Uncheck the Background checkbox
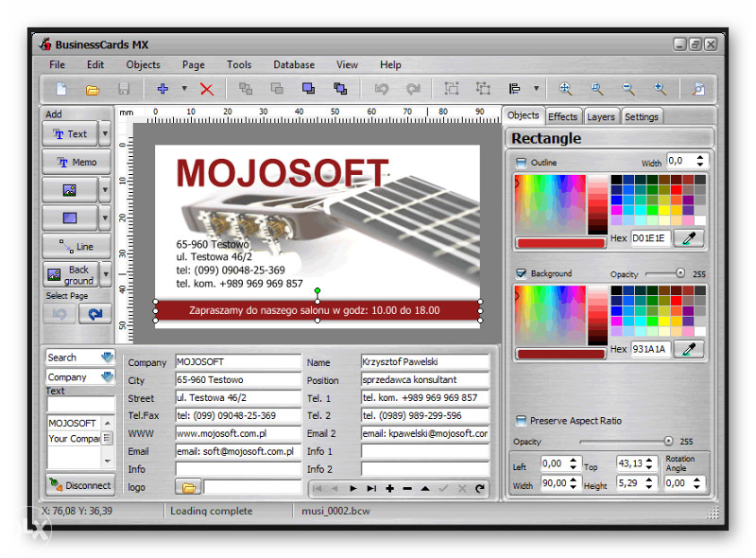Image resolution: width=756 pixels, height=558 pixels. pos(522,273)
